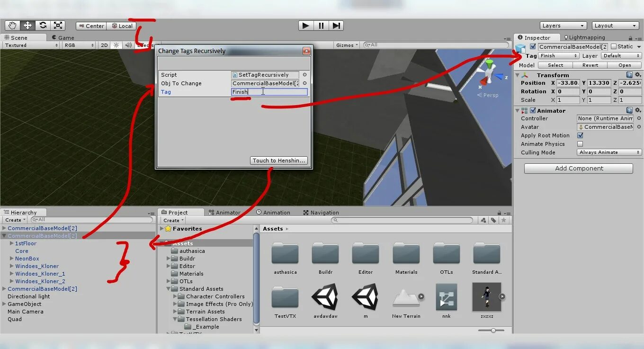Uncheck Apply Root Motion
This screenshot has height=349, width=644.
pyautogui.click(x=580, y=135)
